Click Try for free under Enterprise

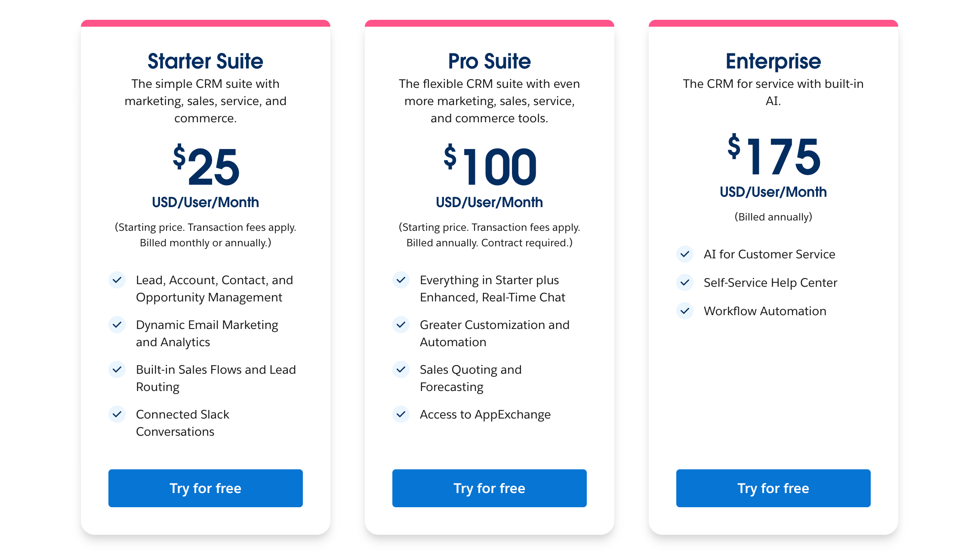(773, 488)
